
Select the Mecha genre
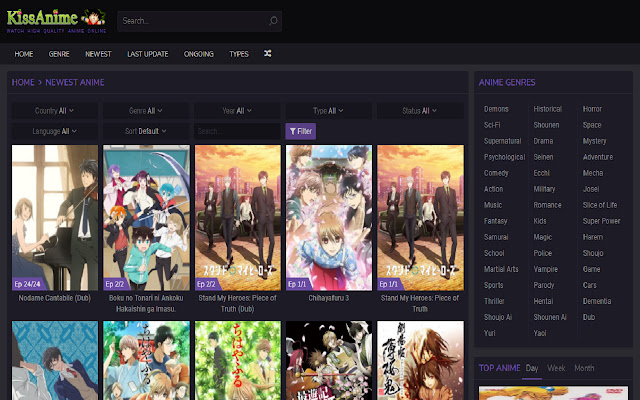point(593,173)
